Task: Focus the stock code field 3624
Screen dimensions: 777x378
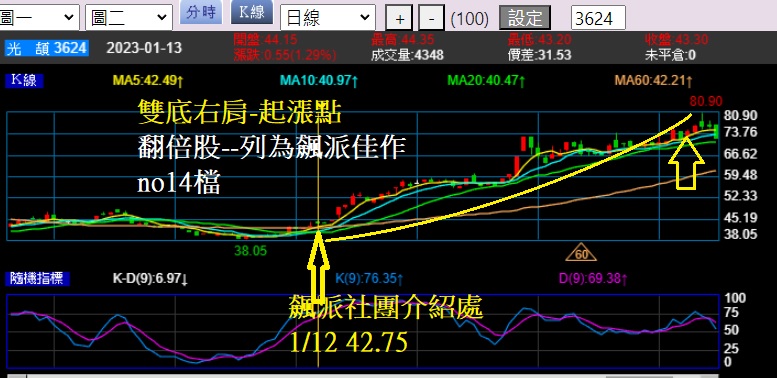Action: pyautogui.click(x=598, y=18)
